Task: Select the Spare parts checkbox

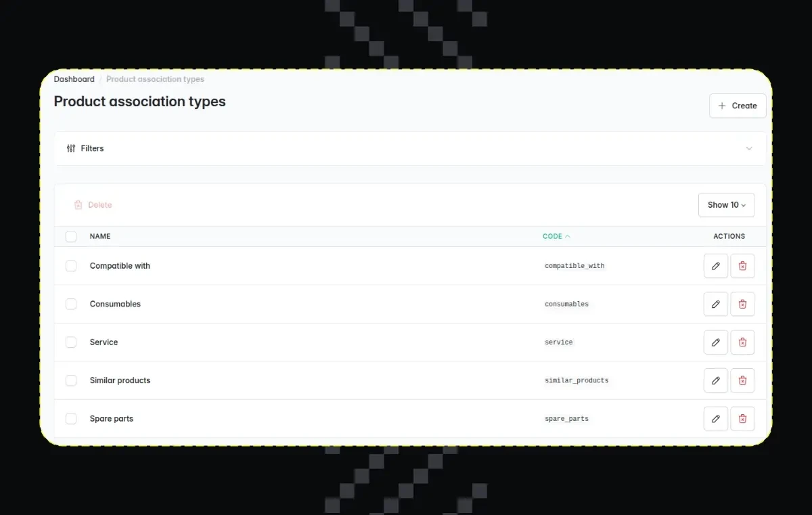Action: click(x=71, y=419)
